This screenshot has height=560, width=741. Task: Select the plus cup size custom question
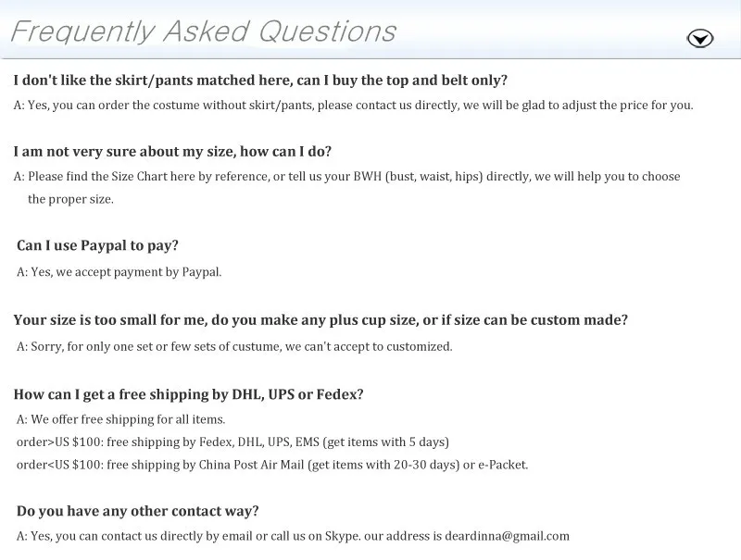[320, 320]
